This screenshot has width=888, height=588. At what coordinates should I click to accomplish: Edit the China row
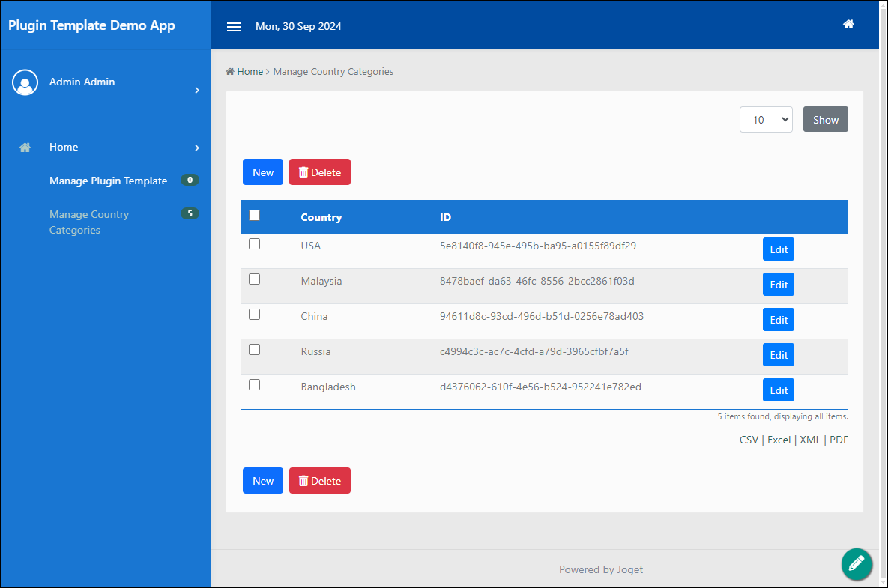[x=778, y=320]
